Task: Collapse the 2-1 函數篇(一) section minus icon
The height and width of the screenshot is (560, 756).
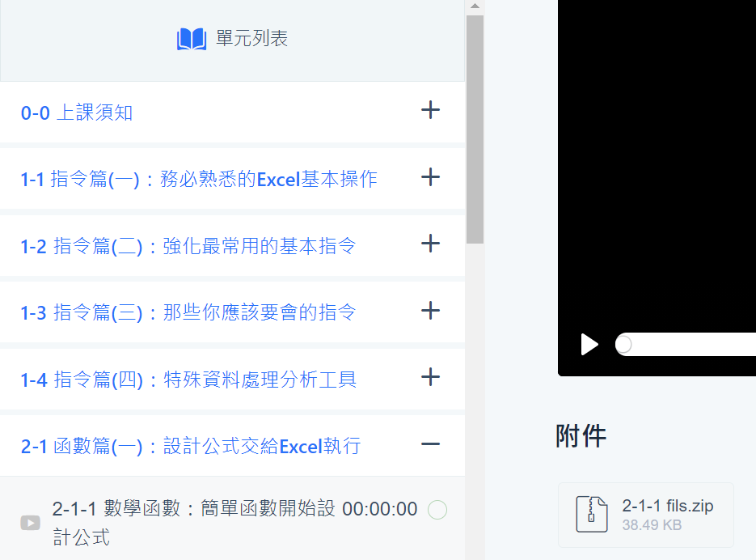Action: click(430, 444)
